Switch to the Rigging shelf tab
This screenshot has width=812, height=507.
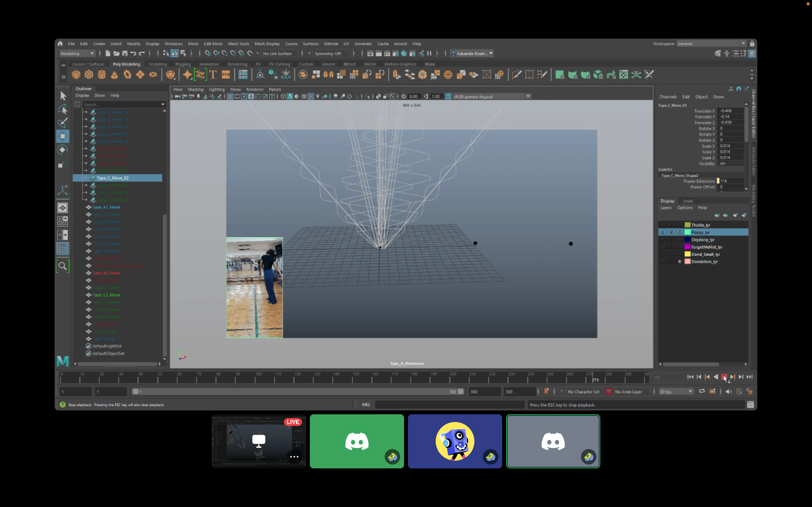click(183, 64)
